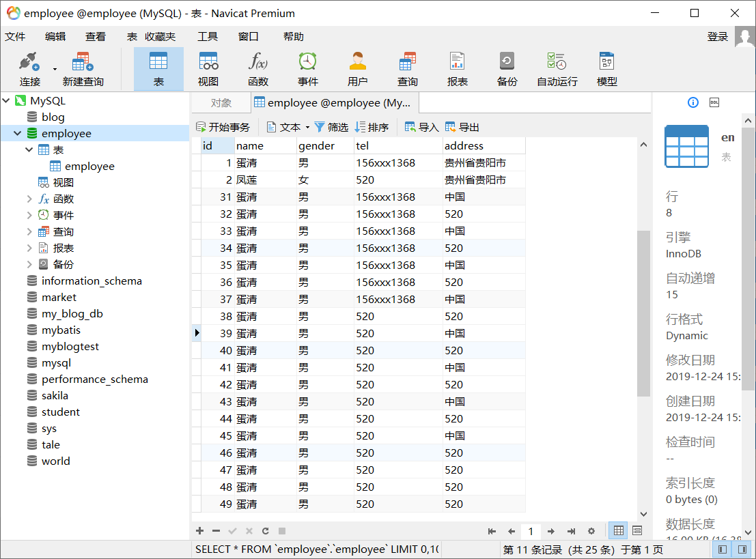
Task: Open the User (用户) toolbar icon
Action: point(357,69)
